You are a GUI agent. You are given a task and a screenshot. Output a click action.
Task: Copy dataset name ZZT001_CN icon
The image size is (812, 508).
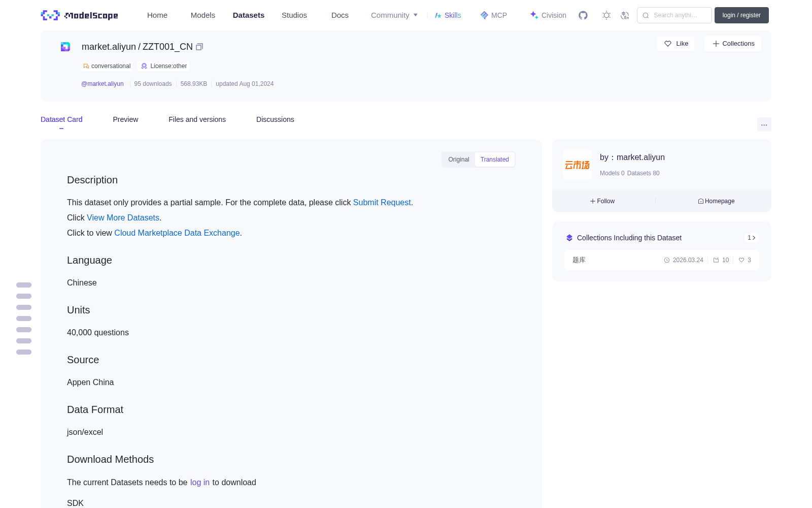coord(199,47)
